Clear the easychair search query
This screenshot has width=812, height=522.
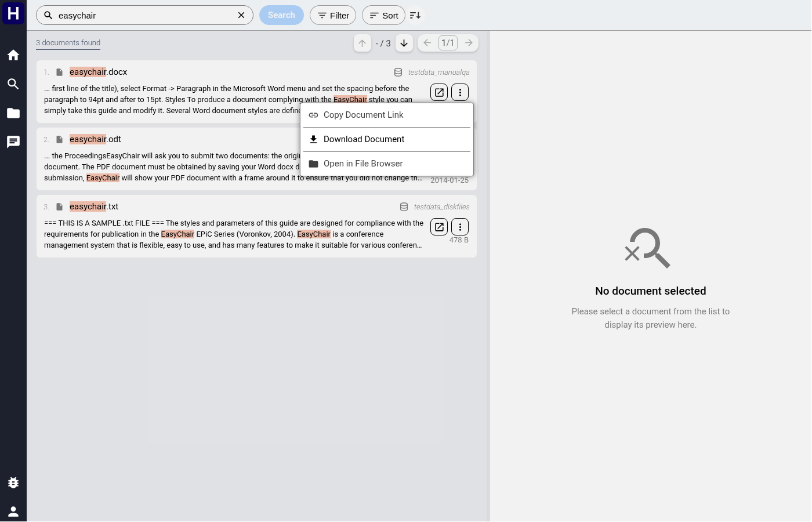click(x=241, y=15)
